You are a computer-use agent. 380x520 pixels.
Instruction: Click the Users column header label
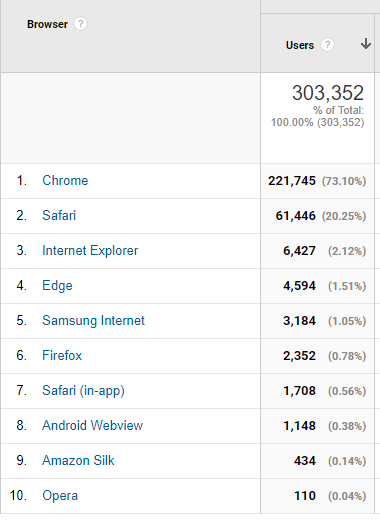click(x=300, y=45)
